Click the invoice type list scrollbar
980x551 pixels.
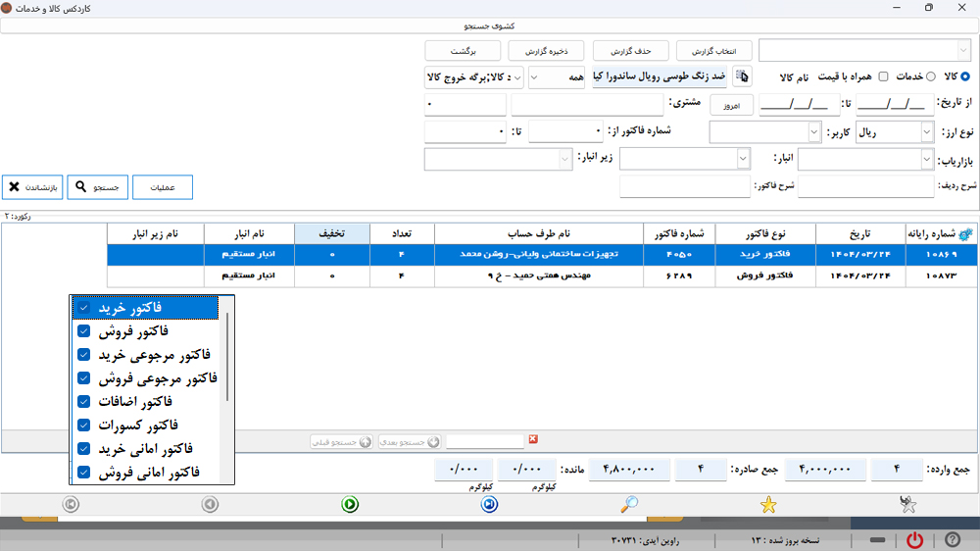(x=228, y=358)
